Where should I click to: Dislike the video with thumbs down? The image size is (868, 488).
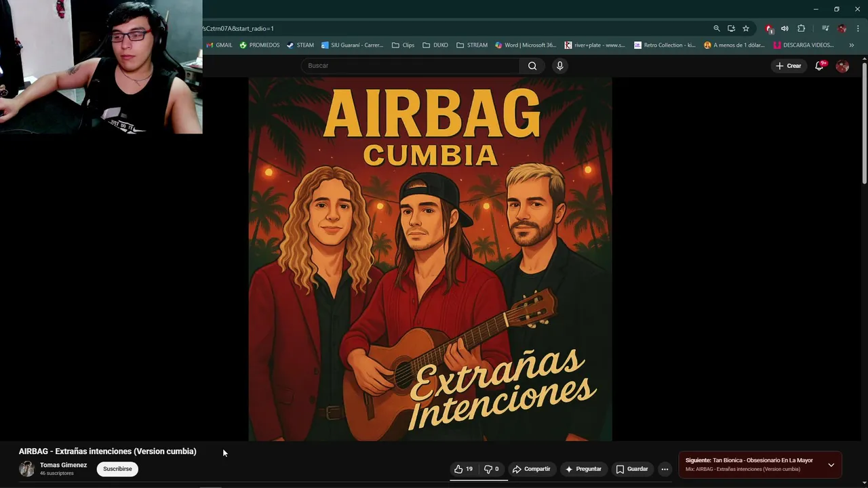492,469
